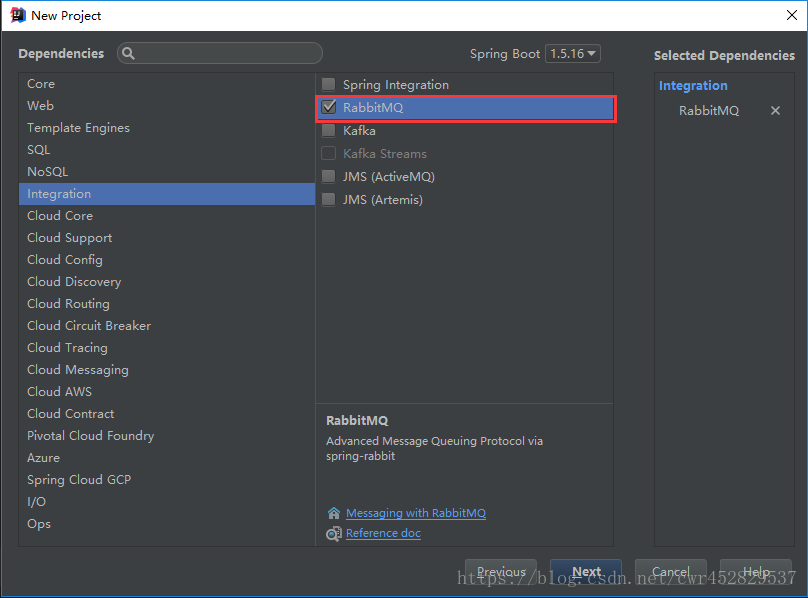Click the Help button
808x598 pixels.
755,572
